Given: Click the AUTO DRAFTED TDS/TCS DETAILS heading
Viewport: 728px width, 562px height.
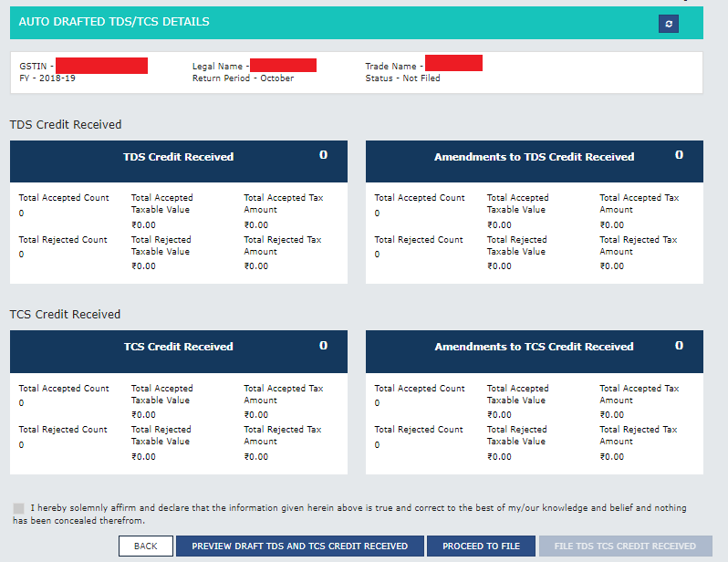Looking at the screenshot, I should pos(114,21).
